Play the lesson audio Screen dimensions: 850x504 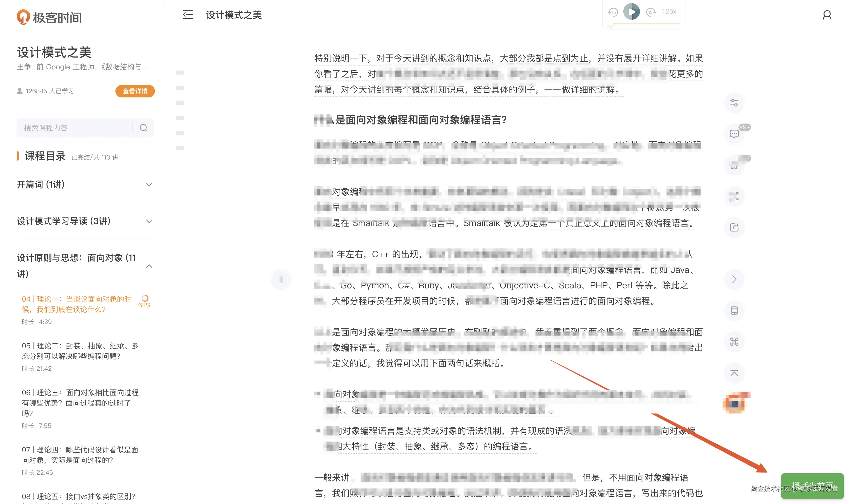click(631, 11)
